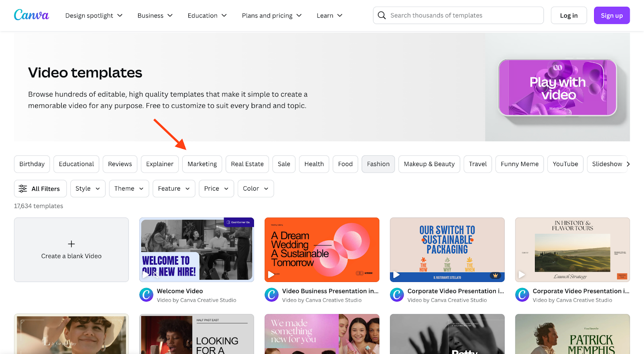Click plus icon in blank video card
Viewport: 644px width, 354px height.
[71, 244]
